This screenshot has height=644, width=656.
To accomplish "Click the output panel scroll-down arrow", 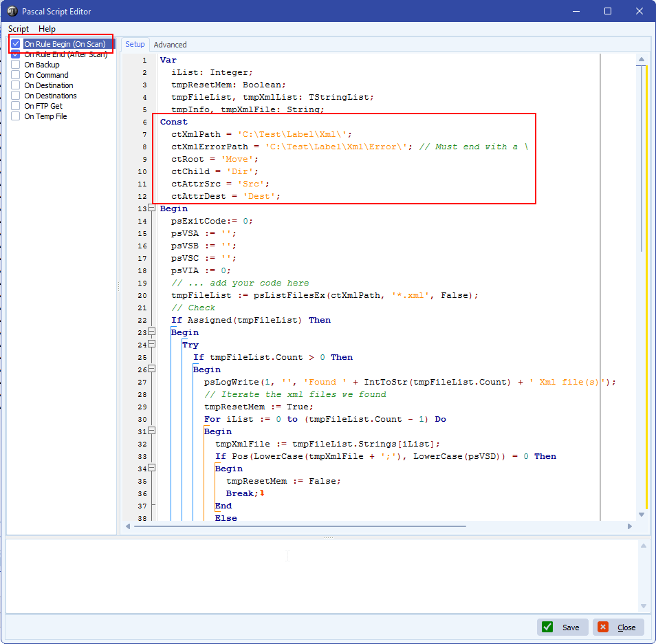I will coord(643,606).
